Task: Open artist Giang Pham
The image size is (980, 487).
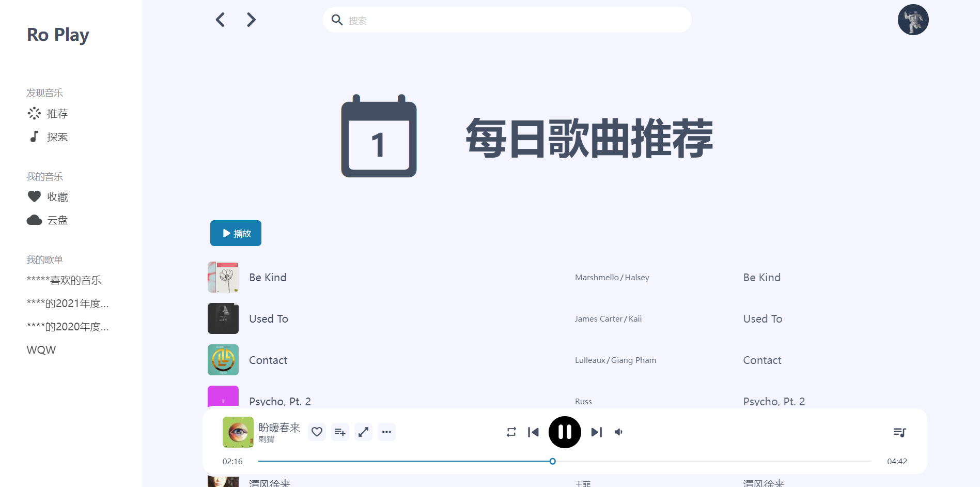Action: click(634, 360)
